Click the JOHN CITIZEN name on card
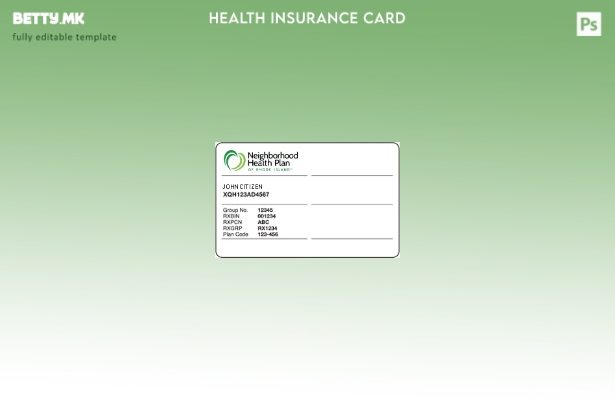The height and width of the screenshot is (400, 615). pyautogui.click(x=242, y=187)
